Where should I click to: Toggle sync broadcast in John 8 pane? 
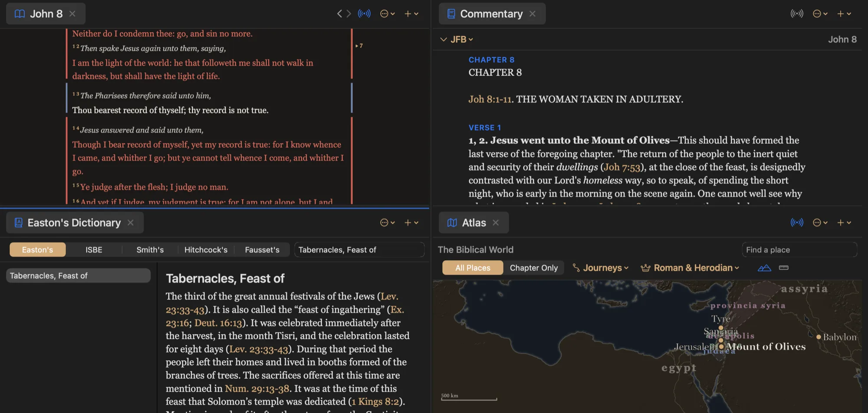[364, 14]
